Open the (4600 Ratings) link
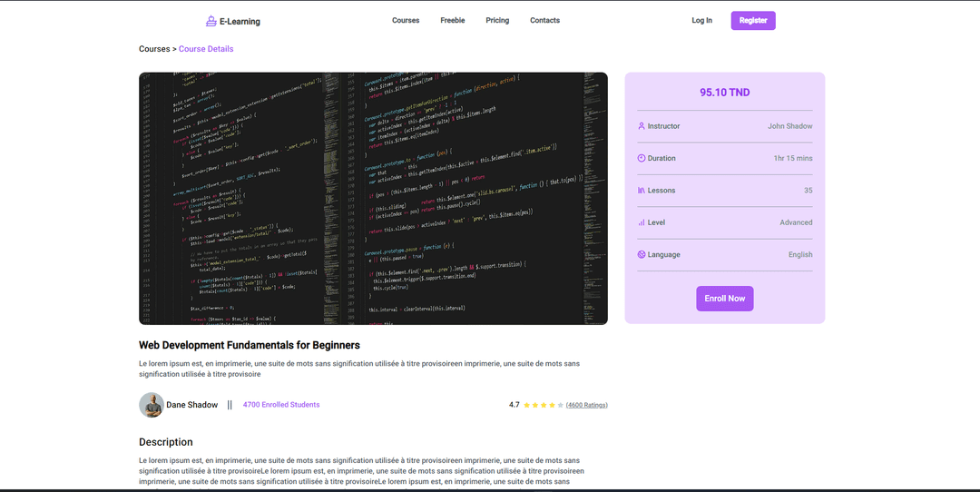The width and height of the screenshot is (980, 492). 587,405
